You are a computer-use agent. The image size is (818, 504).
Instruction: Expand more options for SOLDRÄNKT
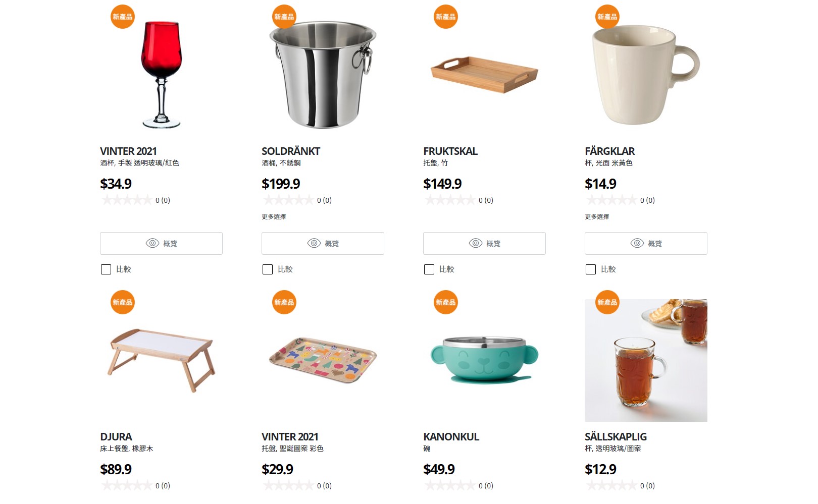(x=274, y=216)
